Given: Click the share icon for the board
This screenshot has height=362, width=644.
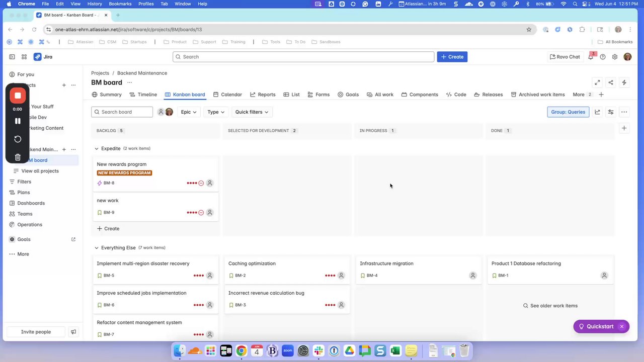Looking at the screenshot, I should [x=611, y=82].
